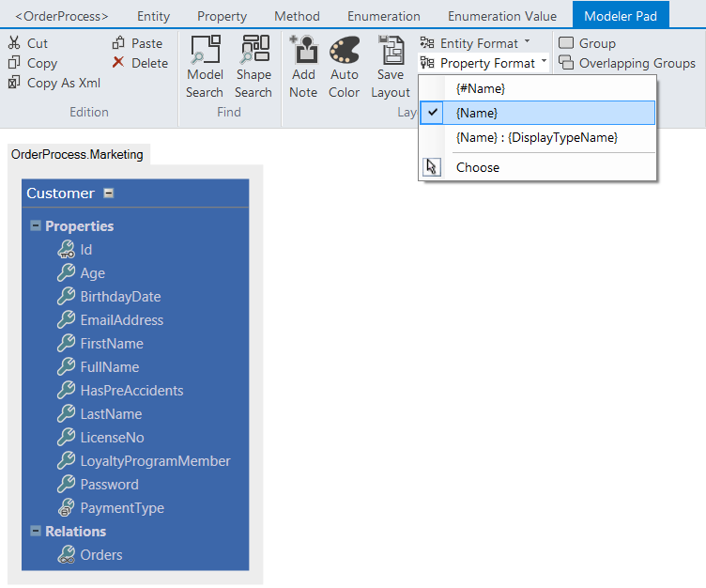This screenshot has width=706, height=588.
Task: Open the Entity Format dropdown
Action: point(476,43)
